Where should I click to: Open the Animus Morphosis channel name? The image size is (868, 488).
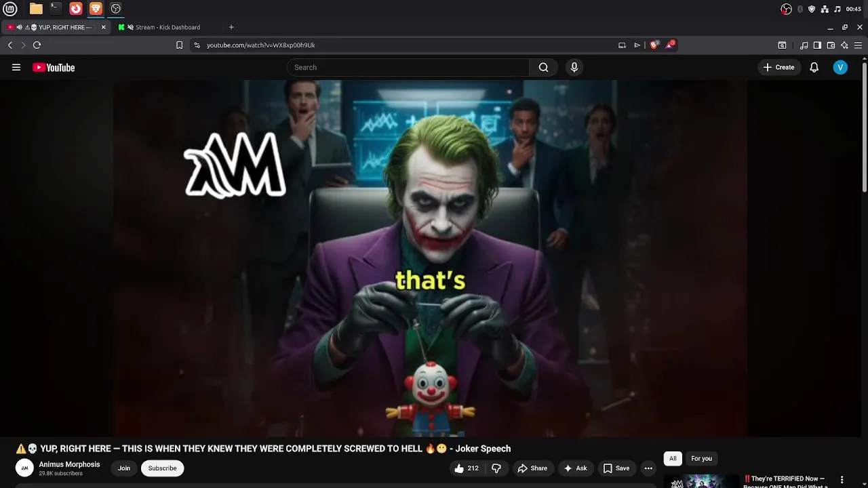click(x=69, y=464)
